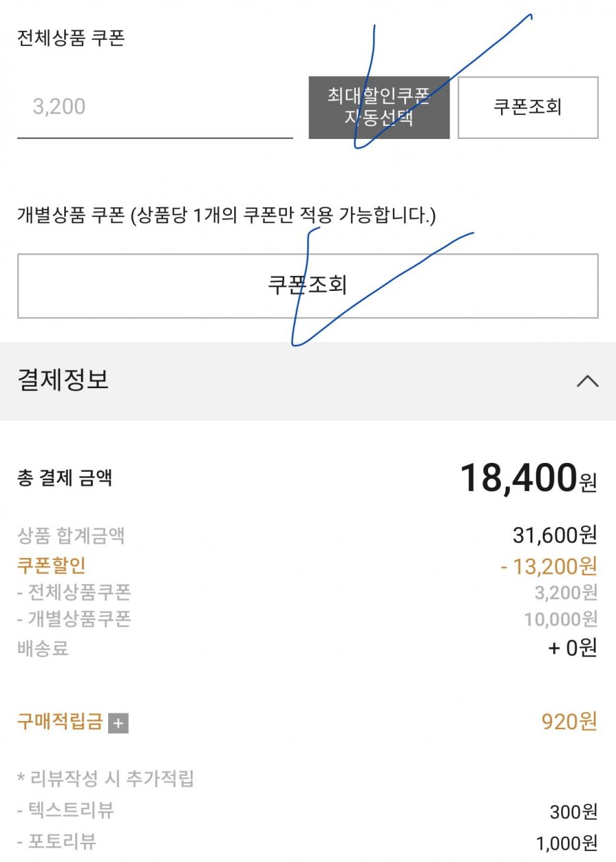Select the 배송료 label

click(43, 648)
